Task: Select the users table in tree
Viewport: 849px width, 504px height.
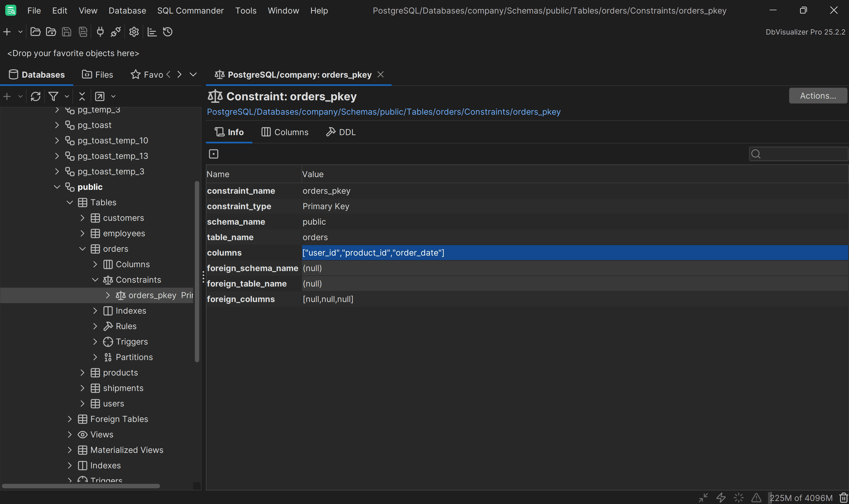Action: tap(113, 403)
